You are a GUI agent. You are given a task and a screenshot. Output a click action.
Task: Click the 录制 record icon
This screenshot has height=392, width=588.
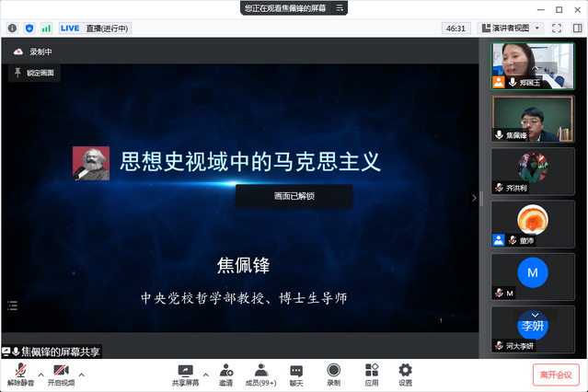tap(333, 370)
